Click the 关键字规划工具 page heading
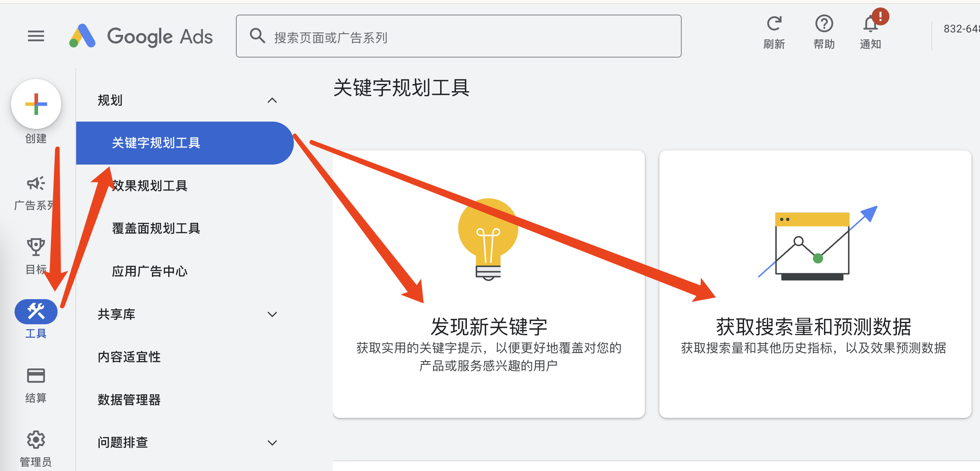 point(401,88)
